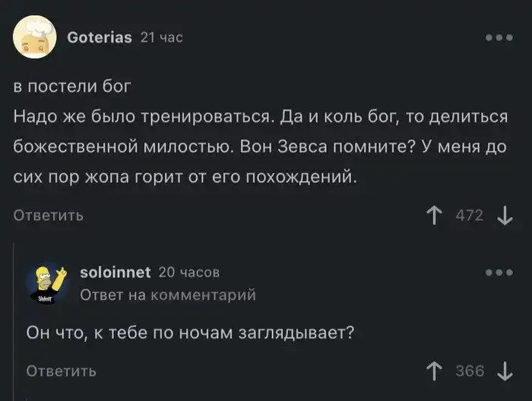Follow the 'Ответ на комментарий' link
This screenshot has width=532, height=401.
coord(167,294)
